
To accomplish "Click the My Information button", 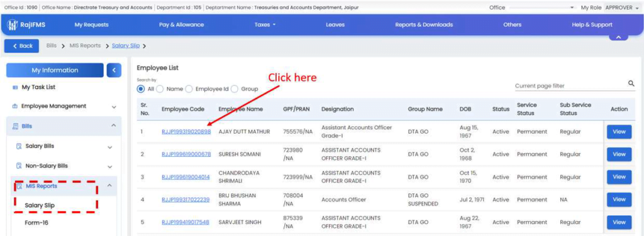I will coord(55,70).
